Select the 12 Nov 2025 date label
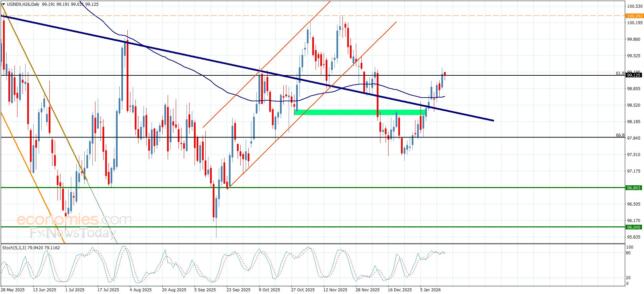The width and height of the screenshot is (644, 294). (335, 290)
